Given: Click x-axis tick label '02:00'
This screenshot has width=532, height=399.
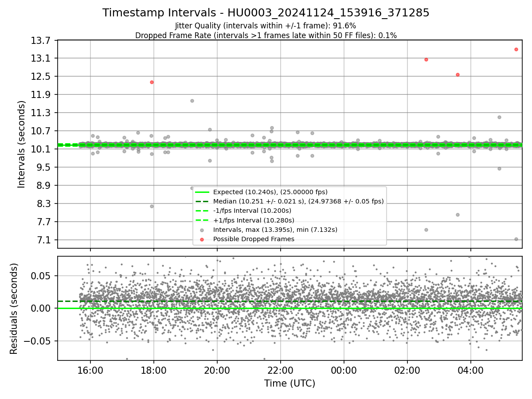Looking at the screenshot, I should tap(407, 370).
